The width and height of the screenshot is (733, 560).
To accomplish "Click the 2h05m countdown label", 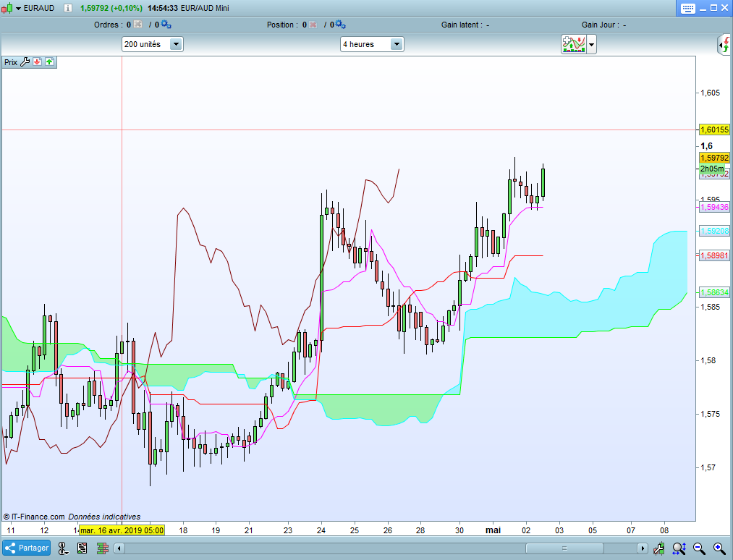I will pyautogui.click(x=712, y=169).
